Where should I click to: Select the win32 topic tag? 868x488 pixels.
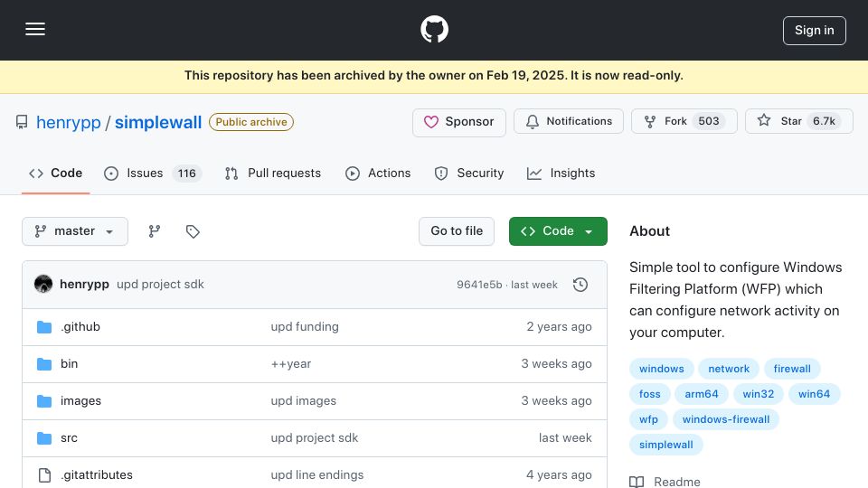point(759,395)
